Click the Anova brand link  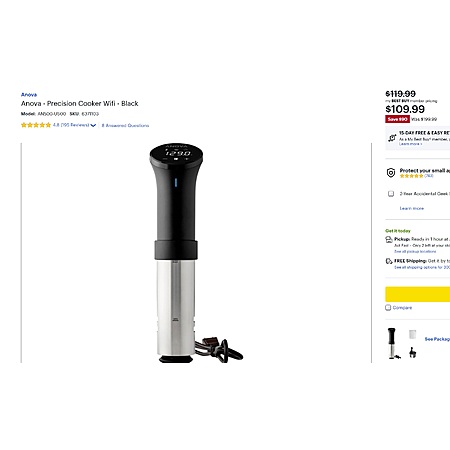pyautogui.click(x=29, y=95)
